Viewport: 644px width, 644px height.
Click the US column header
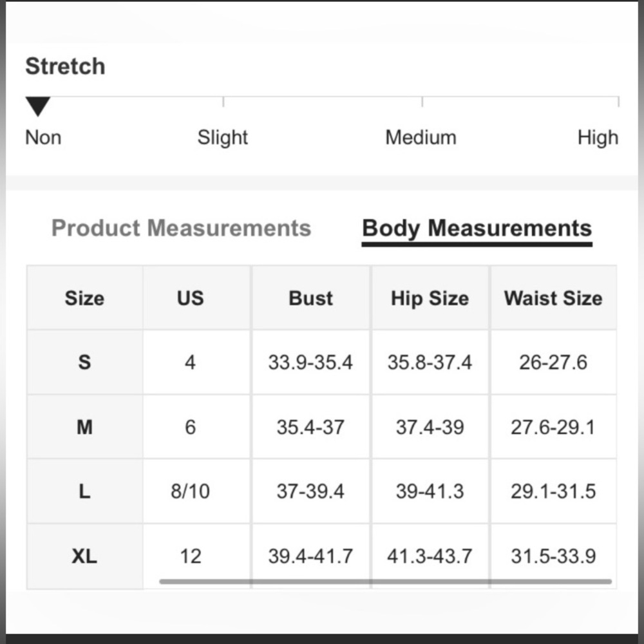pos(190,298)
